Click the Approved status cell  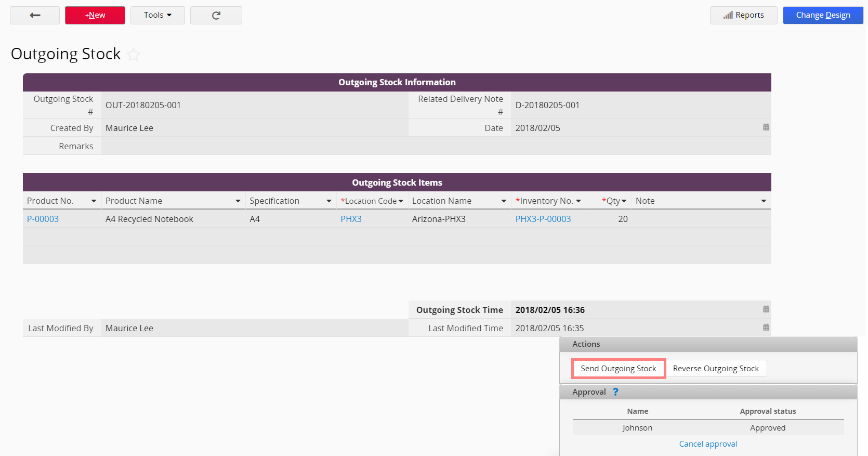768,428
